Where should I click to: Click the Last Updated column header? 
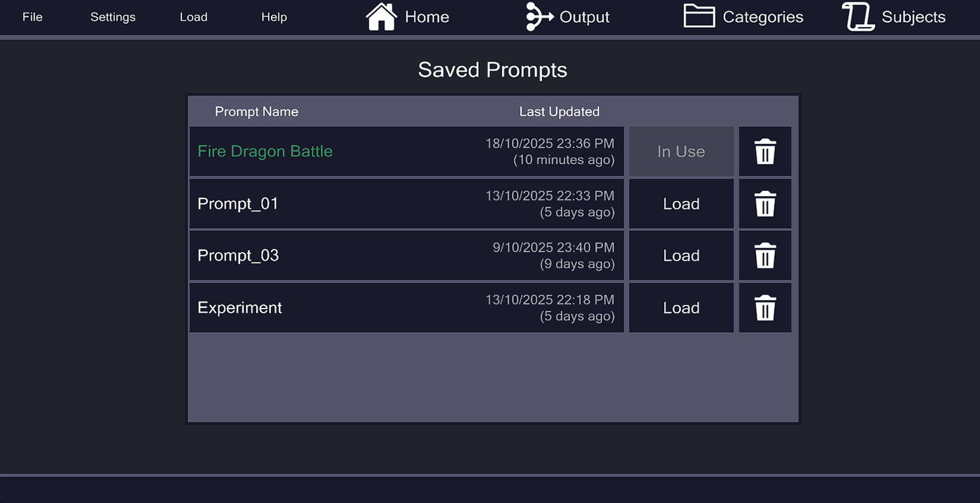tap(559, 112)
